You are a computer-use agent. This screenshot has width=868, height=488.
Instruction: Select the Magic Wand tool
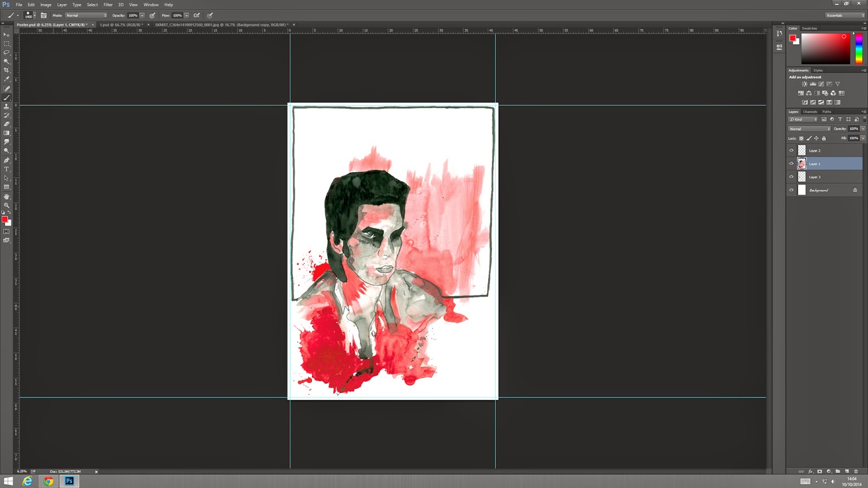coord(7,61)
